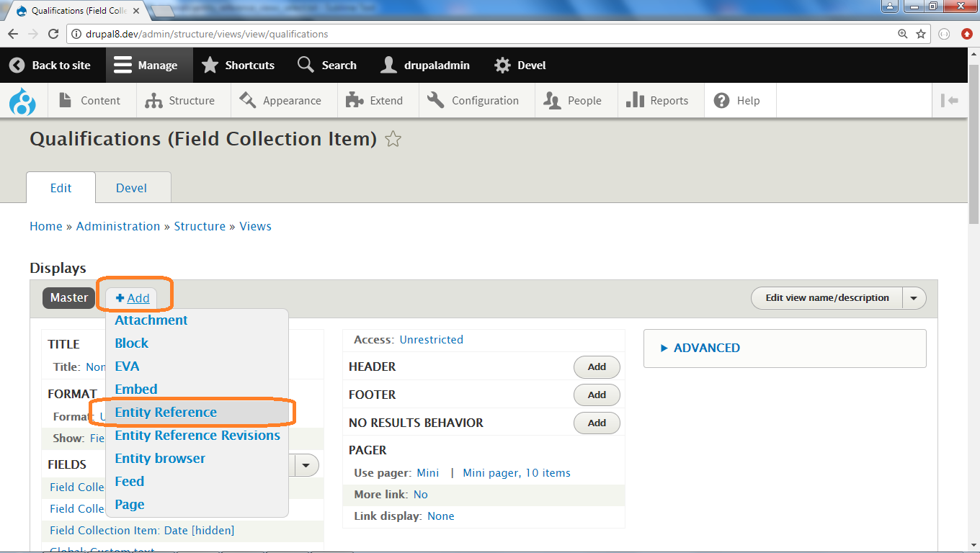Open Shortcuts in the toolbar
The width and height of the screenshot is (980, 553).
pos(238,65)
